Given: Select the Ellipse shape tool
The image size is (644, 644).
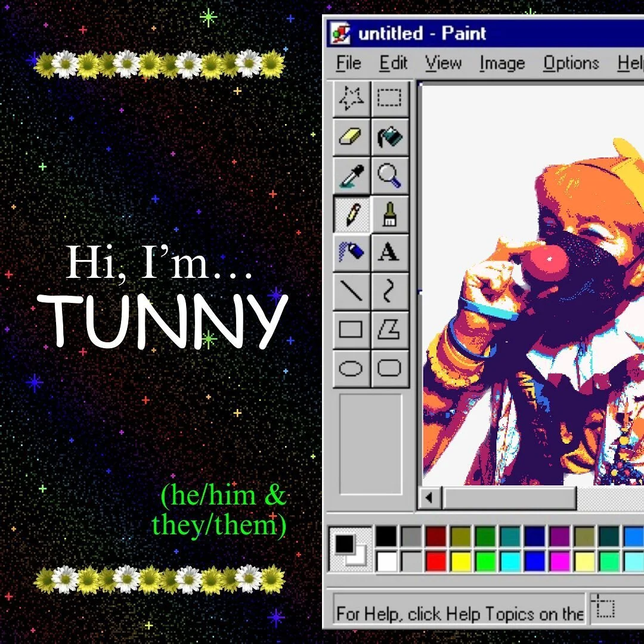Looking at the screenshot, I should tap(352, 369).
